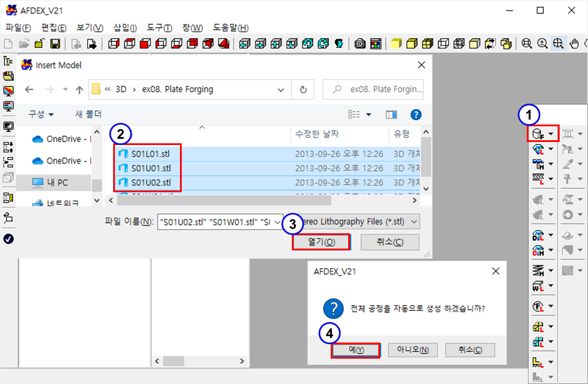588x384 pixels.
Task: Open the address bar path history dropdown
Action: click(281, 90)
